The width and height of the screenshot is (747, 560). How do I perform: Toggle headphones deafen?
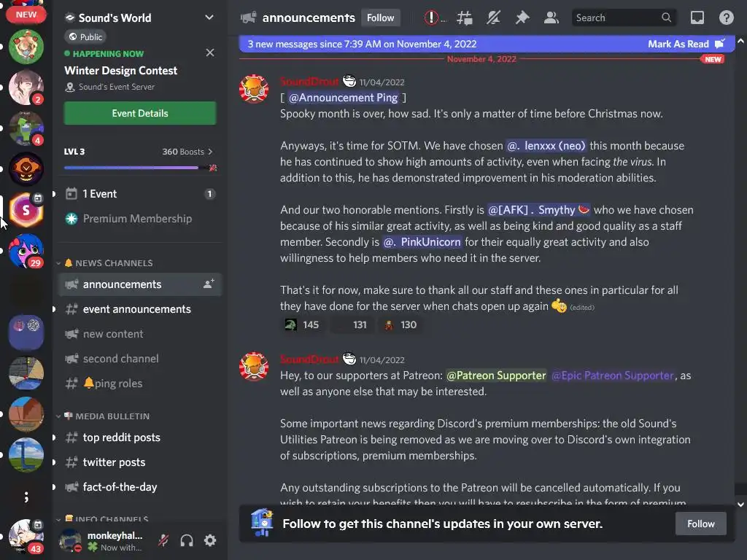coord(187,540)
